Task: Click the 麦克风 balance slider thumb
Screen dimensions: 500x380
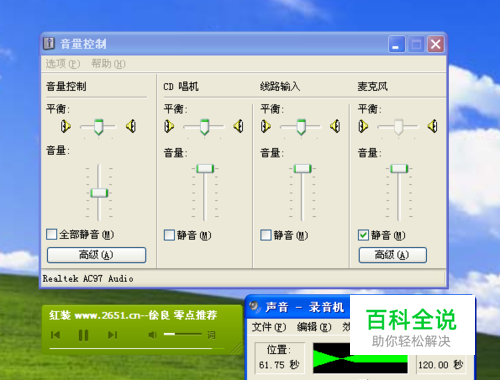Action: pos(398,127)
